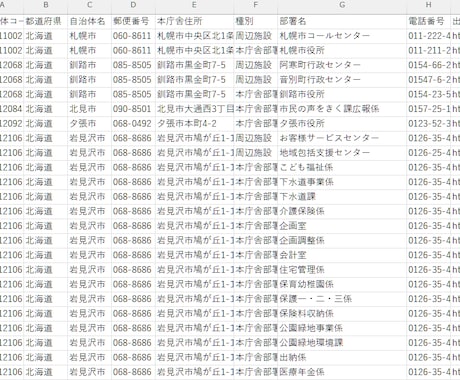460x380 pixels.
Task: Click the 種別 header cell
Action: [256, 21]
